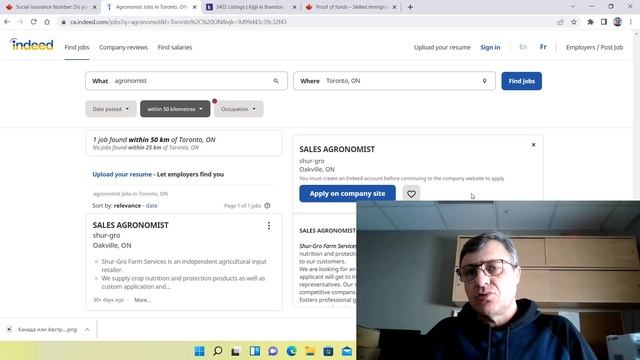This screenshot has height=360, width=640.
Task: Open SALES AGRONOMIST job card title
Action: [131, 225]
